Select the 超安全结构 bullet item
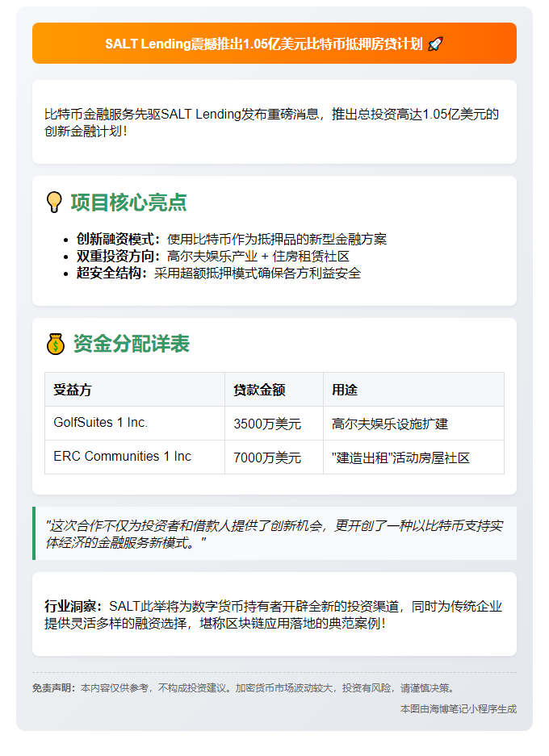The width and height of the screenshot is (549, 756). pos(219,274)
